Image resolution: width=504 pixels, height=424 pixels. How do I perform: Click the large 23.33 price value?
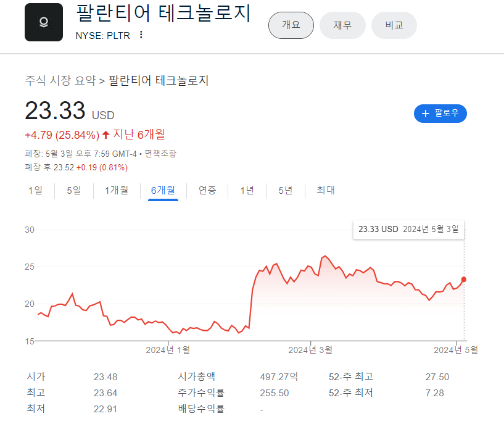click(55, 111)
